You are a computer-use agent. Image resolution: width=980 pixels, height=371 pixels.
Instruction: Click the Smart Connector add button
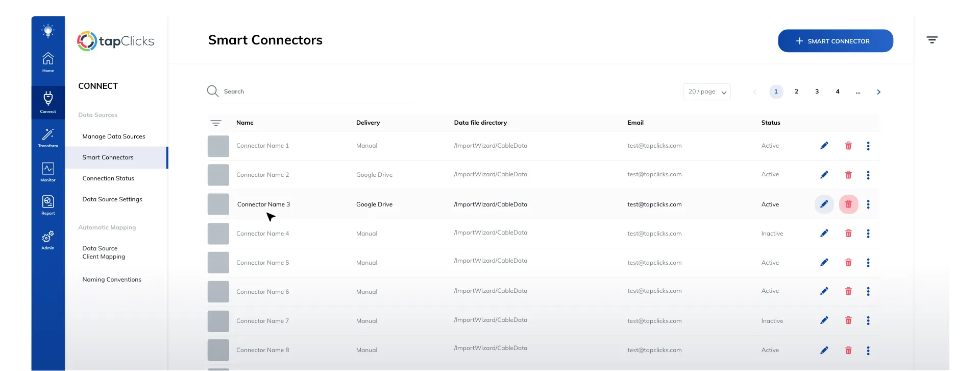tap(835, 41)
